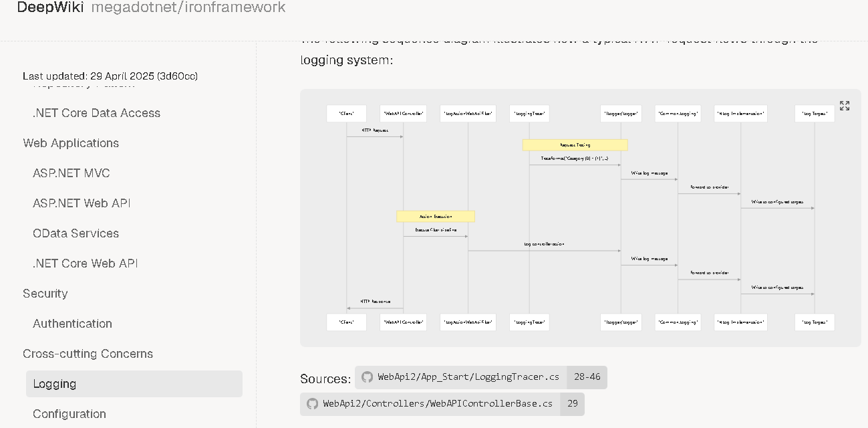Open the ASP.NET Web API page
The width and height of the screenshot is (868, 428).
(x=82, y=203)
